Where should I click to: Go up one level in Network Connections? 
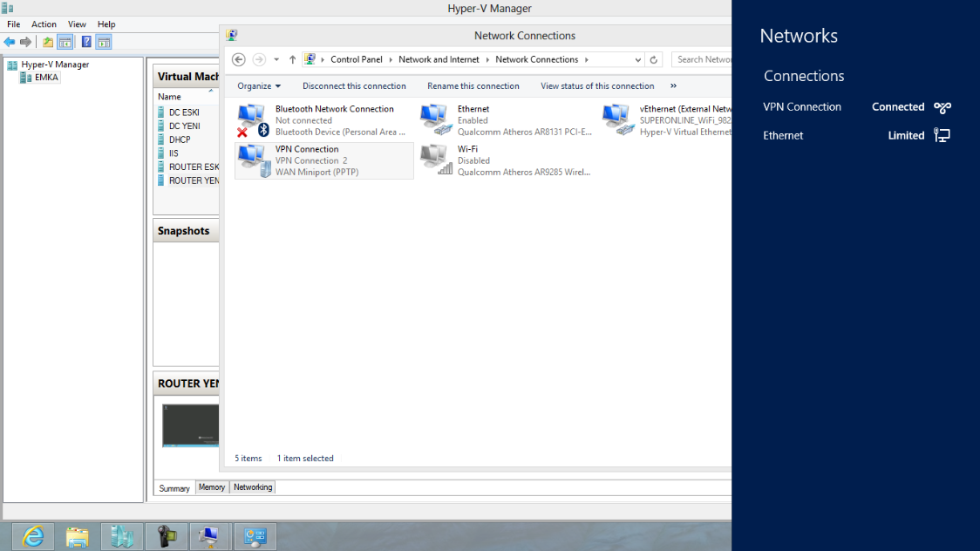292,59
